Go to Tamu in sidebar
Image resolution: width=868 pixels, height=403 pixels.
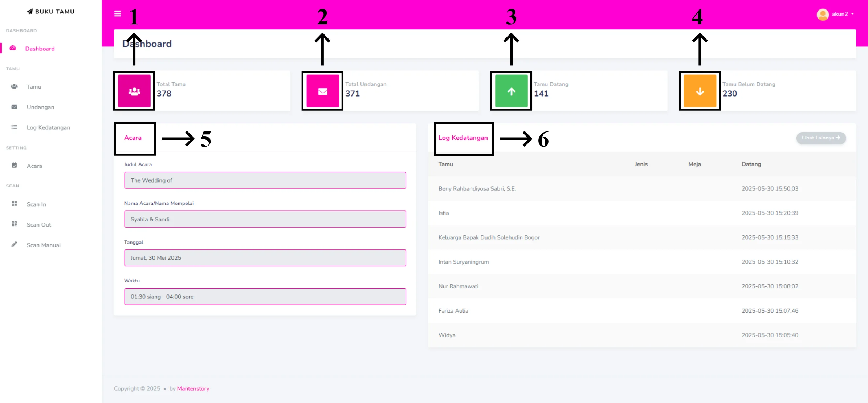(x=34, y=87)
